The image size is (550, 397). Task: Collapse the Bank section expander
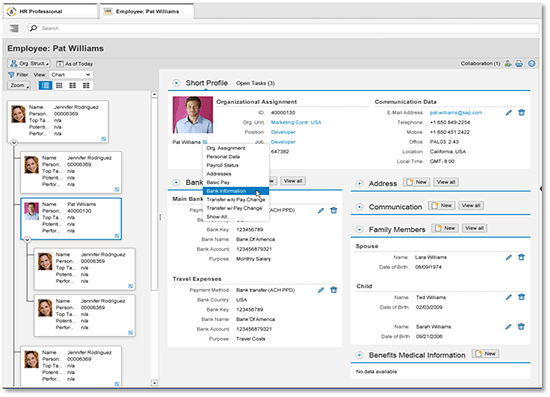176,182
